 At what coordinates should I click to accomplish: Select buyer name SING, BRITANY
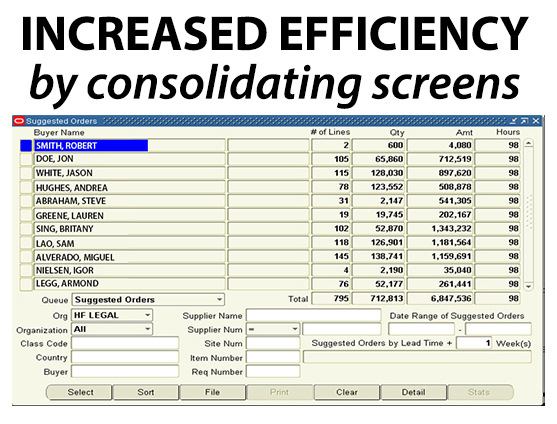coord(129,229)
